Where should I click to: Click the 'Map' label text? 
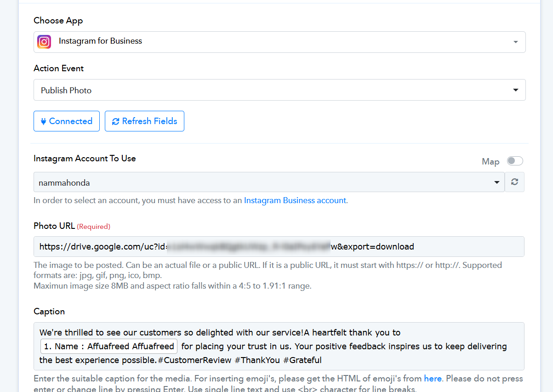490,161
